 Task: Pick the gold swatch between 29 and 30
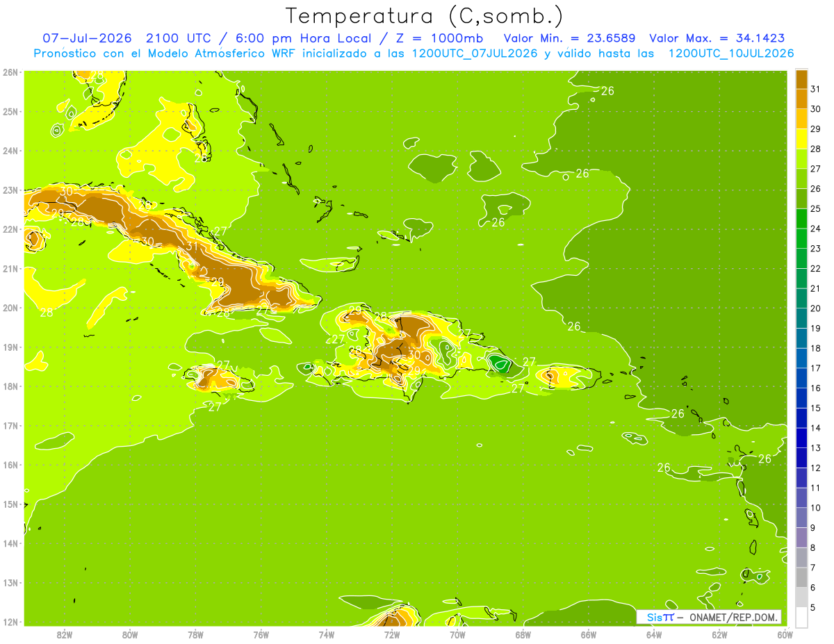coord(801,119)
